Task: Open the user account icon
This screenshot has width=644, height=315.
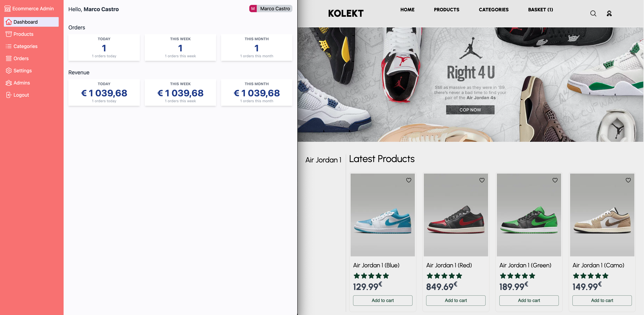Action: (609, 14)
